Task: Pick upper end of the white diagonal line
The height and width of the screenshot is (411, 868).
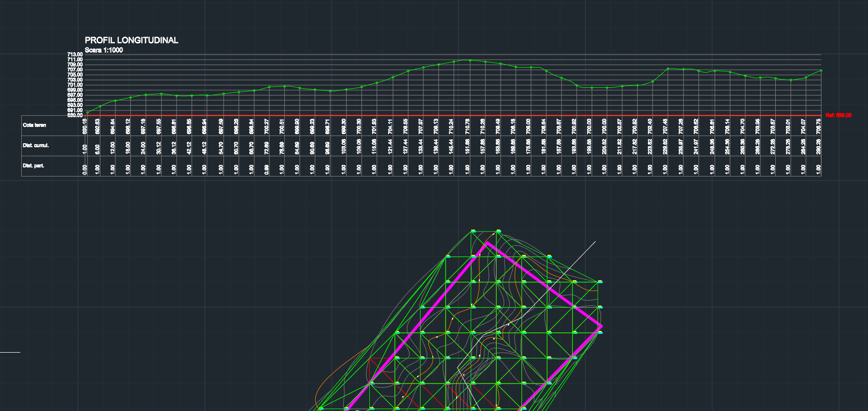Action: [595, 241]
